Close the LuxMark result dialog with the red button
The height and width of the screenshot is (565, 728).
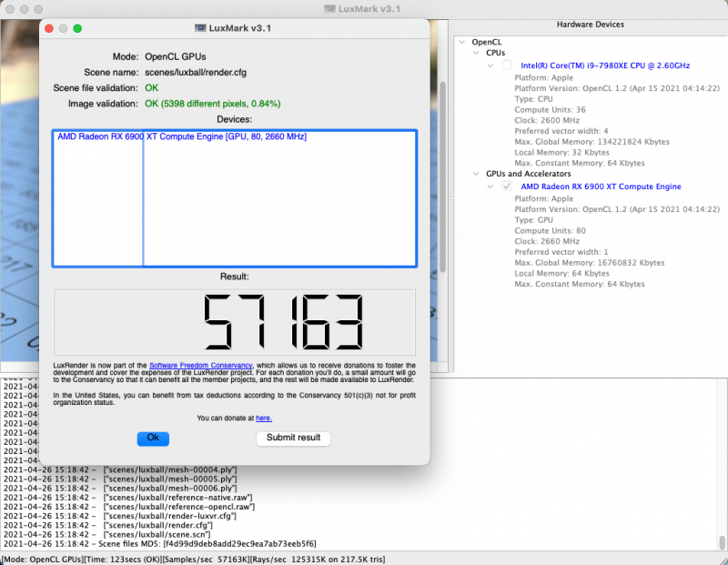click(x=49, y=28)
